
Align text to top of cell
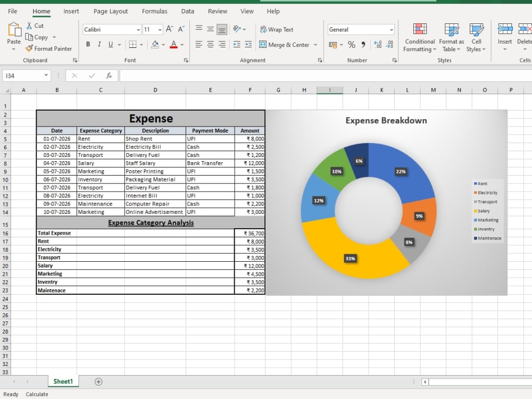(199, 29)
